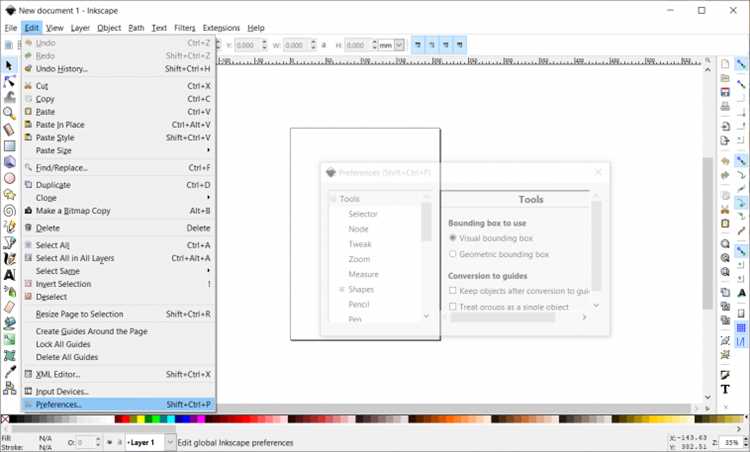Click the Inkscape logo in title bar

coord(11,11)
